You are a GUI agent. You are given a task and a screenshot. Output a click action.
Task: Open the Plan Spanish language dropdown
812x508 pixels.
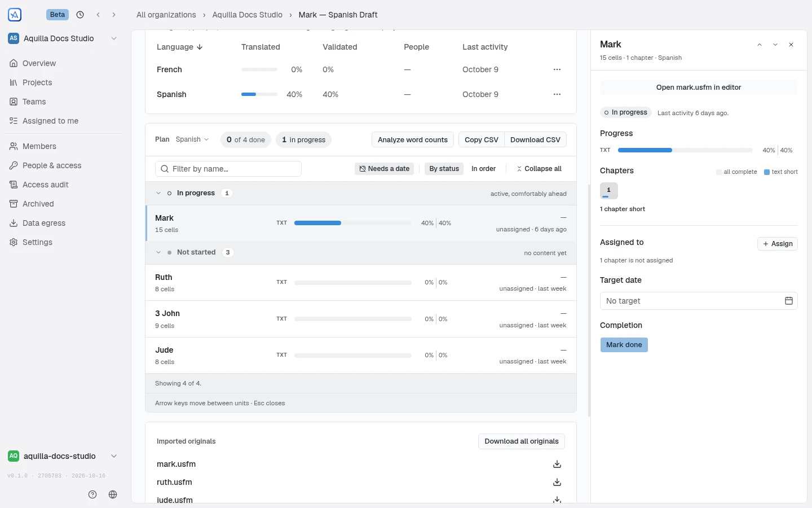click(192, 139)
